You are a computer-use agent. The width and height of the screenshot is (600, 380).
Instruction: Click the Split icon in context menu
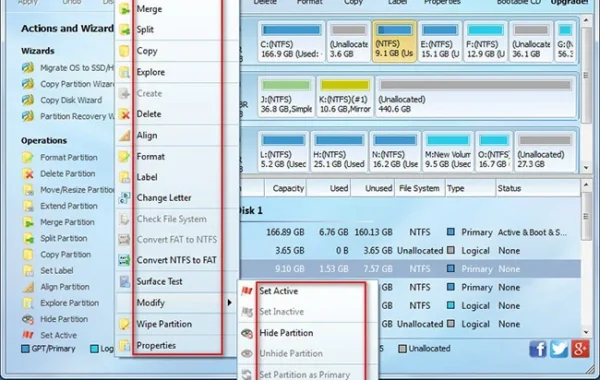124,29
